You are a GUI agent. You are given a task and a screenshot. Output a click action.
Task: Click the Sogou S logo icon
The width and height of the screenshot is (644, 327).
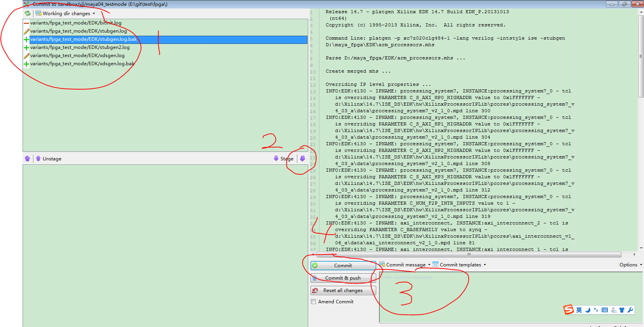click(568, 310)
